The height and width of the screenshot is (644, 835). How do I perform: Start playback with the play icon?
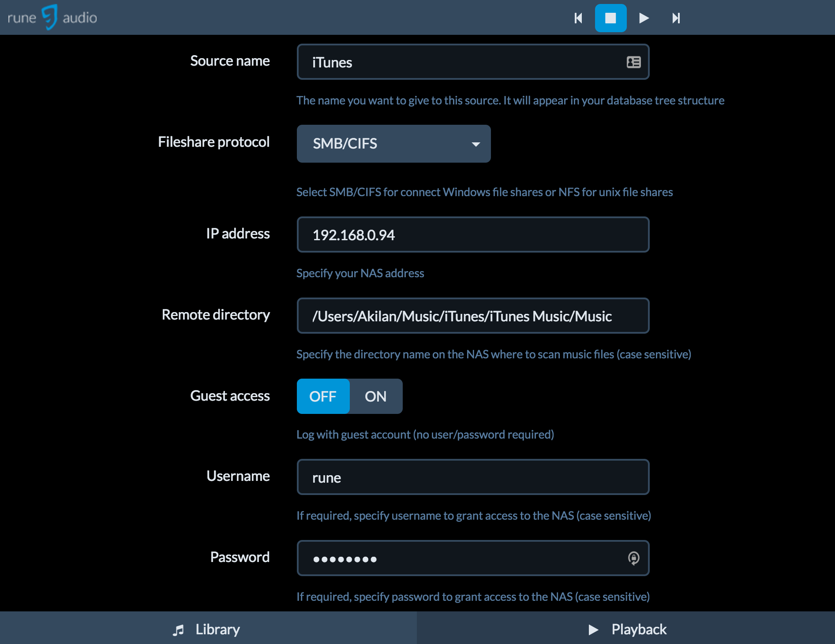(644, 18)
